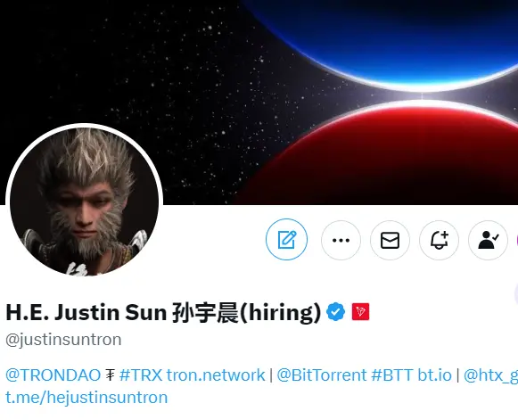Image resolution: width=518 pixels, height=420 pixels.
Task: Open the Monkey King profile picture
Action: tap(84, 202)
